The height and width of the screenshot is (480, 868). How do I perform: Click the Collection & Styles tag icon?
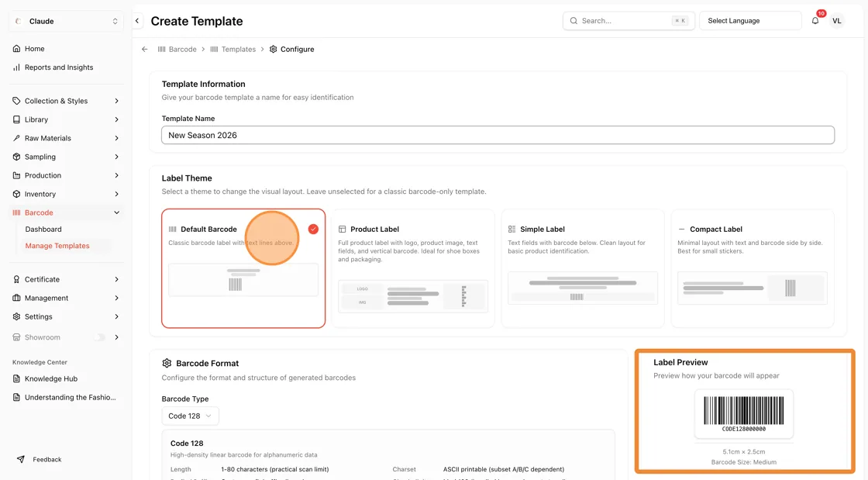coord(16,101)
